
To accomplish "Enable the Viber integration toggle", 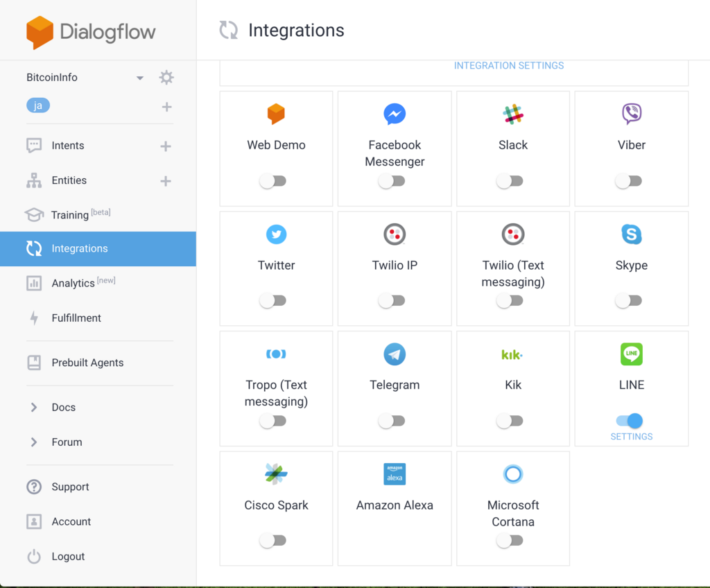I will (628, 181).
